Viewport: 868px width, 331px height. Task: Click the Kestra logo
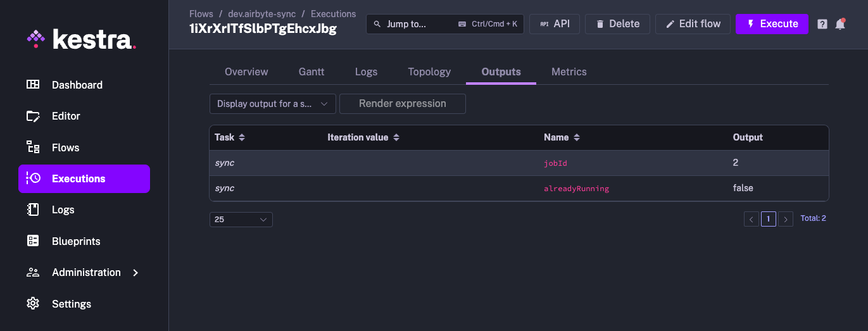click(81, 39)
